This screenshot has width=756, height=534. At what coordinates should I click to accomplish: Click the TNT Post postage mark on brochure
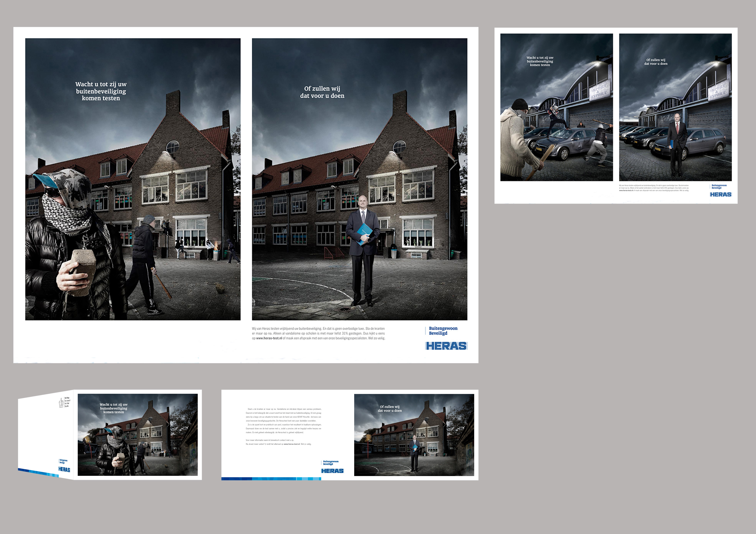[x=64, y=402]
